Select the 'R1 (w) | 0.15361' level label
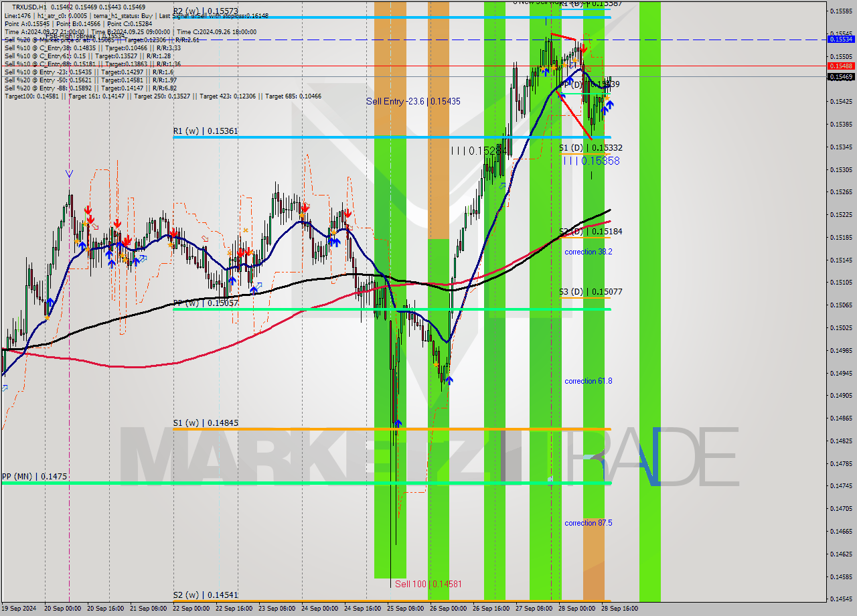 206,131
